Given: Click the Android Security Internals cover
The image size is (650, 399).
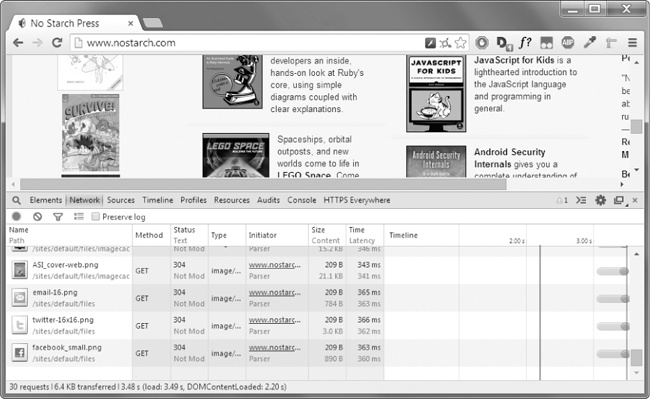Looking at the screenshot, I should (x=436, y=162).
